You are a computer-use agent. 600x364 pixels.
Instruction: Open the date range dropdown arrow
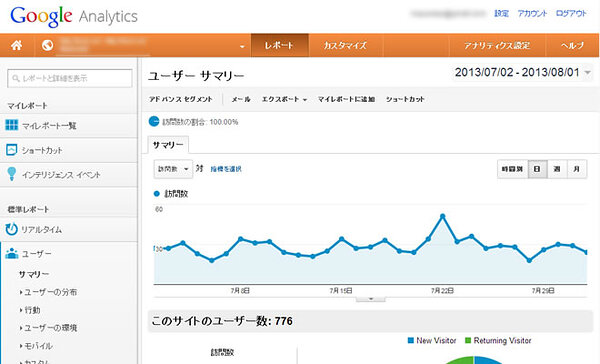587,72
